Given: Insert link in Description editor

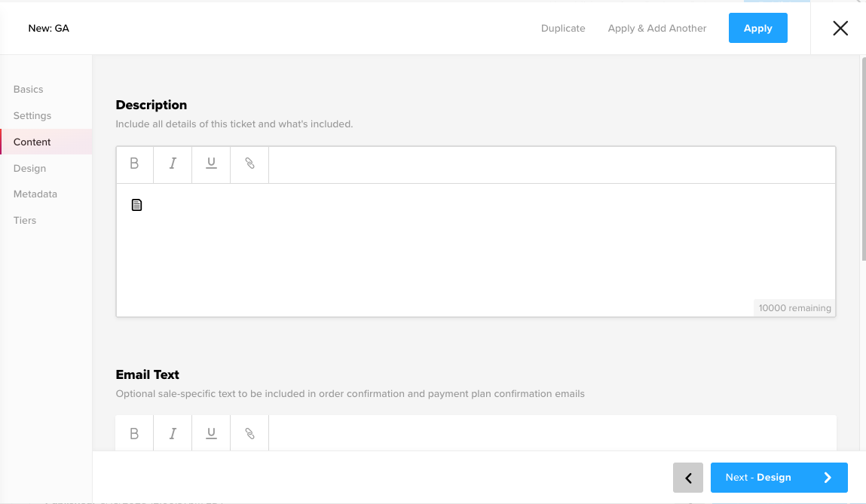Looking at the screenshot, I should (249, 164).
